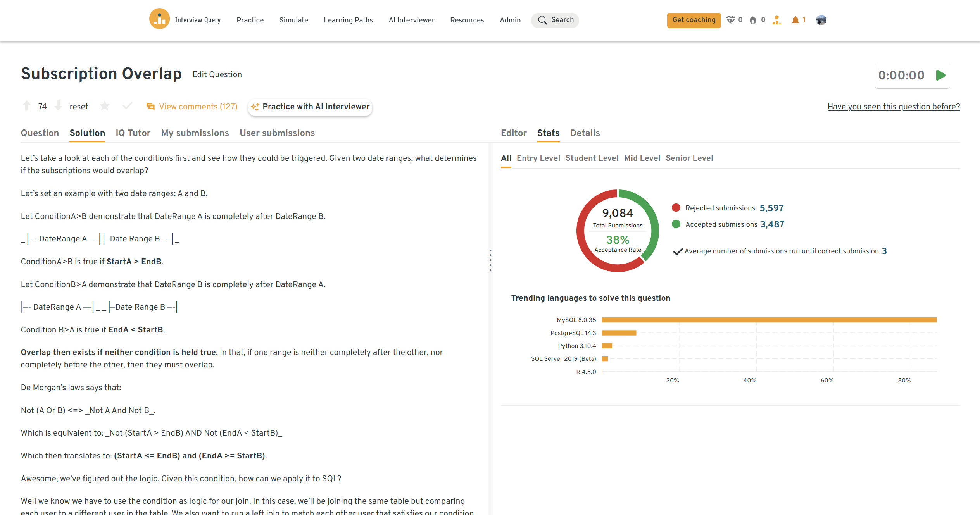Click the streak flame icon

(x=753, y=20)
